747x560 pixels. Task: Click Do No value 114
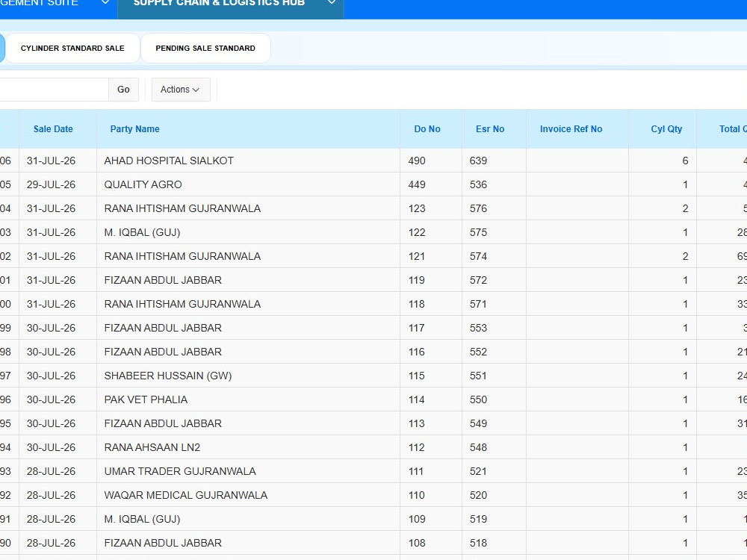(416, 399)
